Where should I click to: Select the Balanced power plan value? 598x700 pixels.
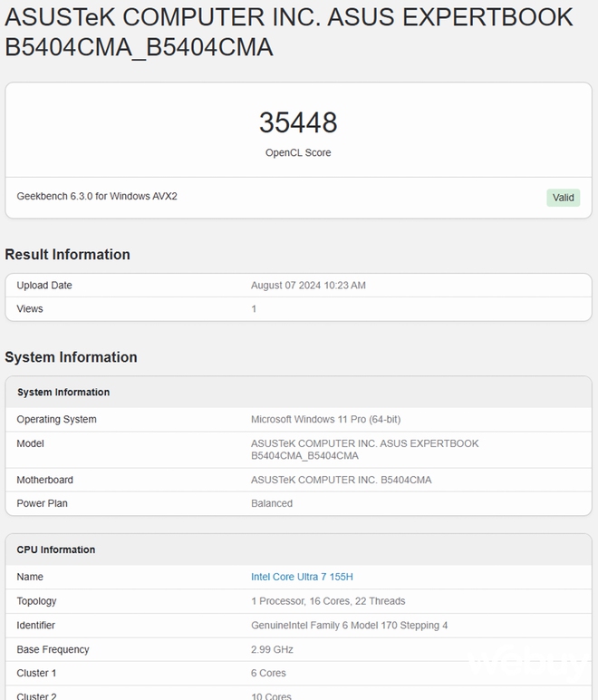[272, 503]
